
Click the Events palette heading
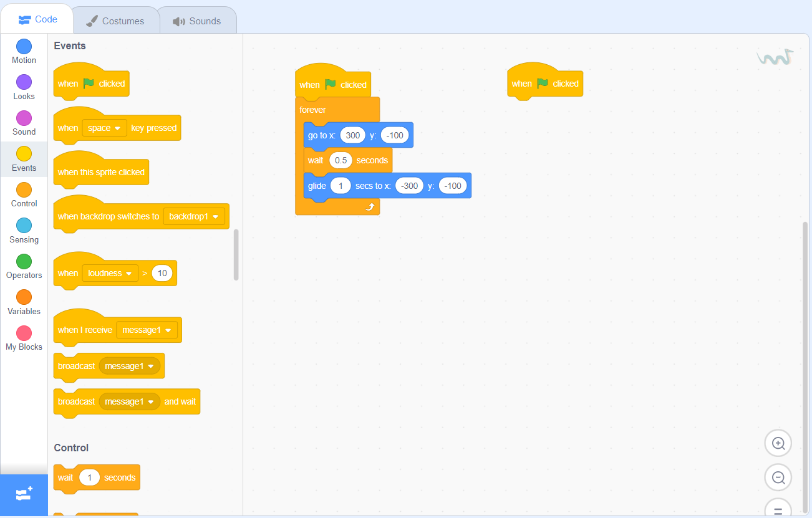point(70,46)
